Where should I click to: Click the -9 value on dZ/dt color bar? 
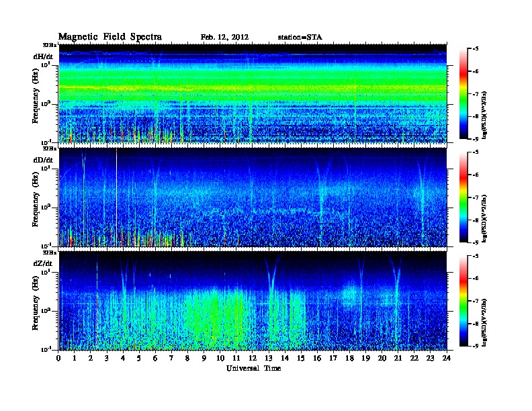click(x=476, y=346)
